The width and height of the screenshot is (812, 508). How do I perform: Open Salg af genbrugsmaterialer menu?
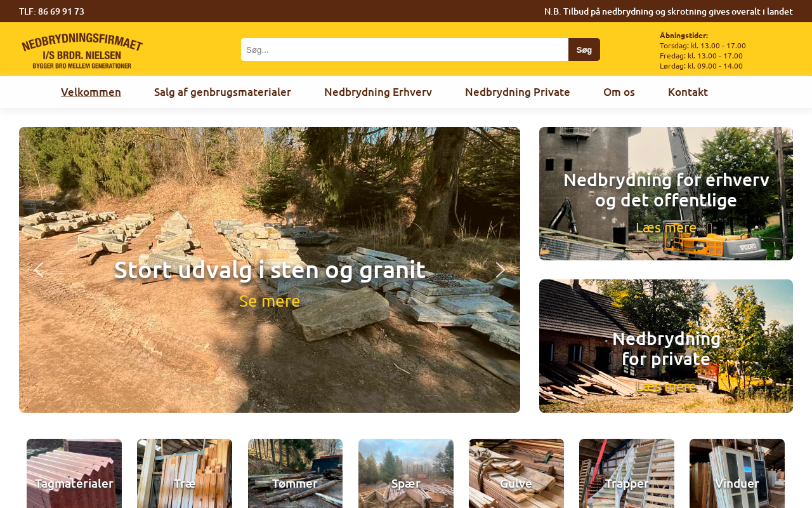pyautogui.click(x=223, y=92)
